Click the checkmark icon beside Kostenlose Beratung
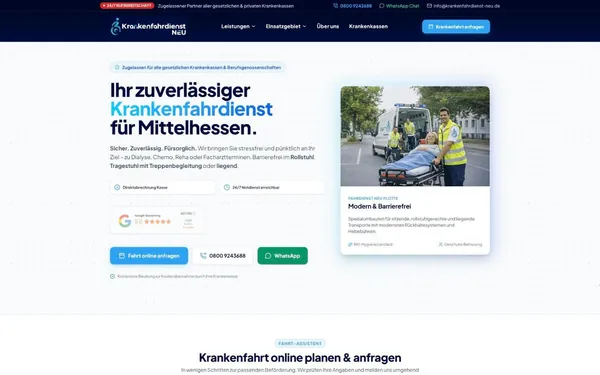Viewport: 600px width, 375px height. coord(112,276)
